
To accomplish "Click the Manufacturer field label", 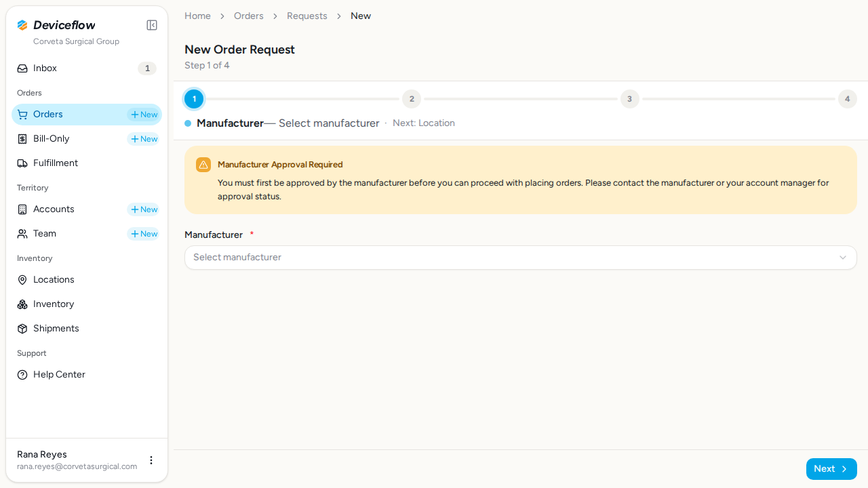I will [x=214, y=235].
